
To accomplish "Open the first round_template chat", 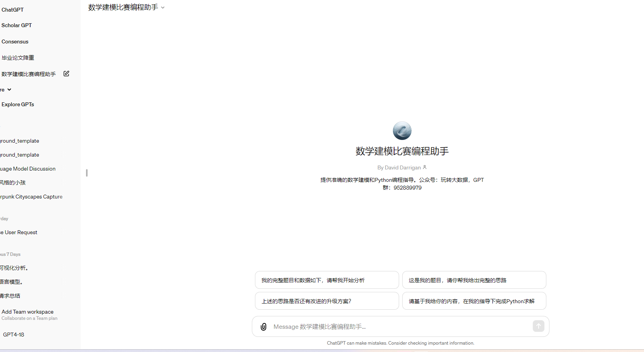I will click(x=19, y=141).
